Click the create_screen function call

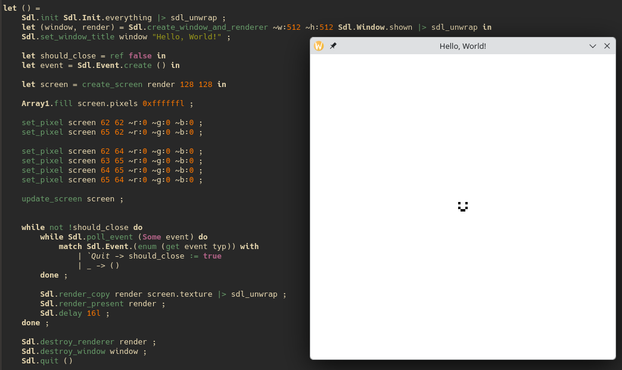(112, 84)
